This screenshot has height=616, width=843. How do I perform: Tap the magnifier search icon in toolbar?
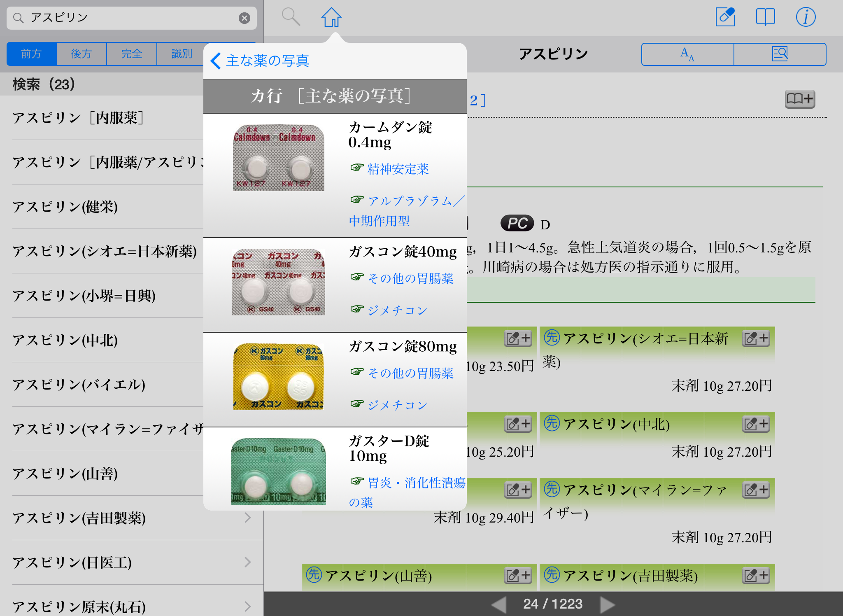(291, 17)
